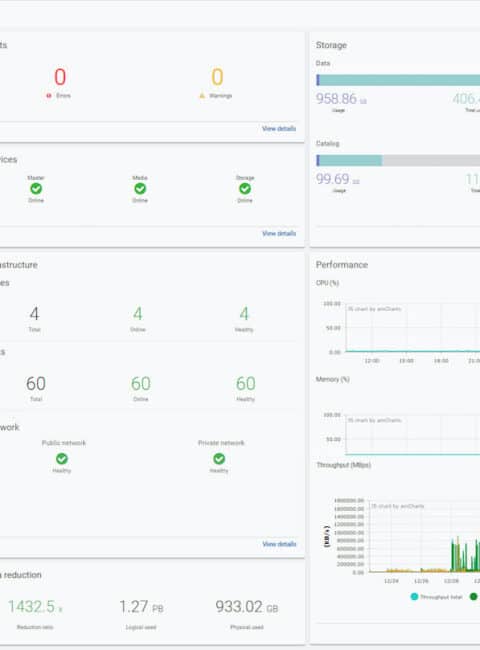The height and width of the screenshot is (650, 480).
Task: Click the red Errors status icon
Action: tap(49, 96)
